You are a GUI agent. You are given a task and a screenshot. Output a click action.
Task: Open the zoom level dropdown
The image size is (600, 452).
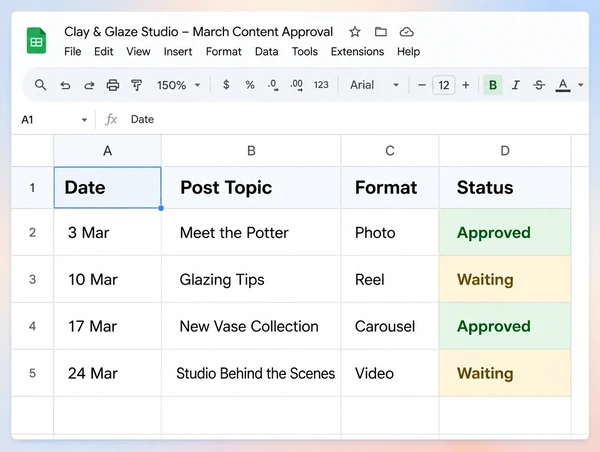coord(179,85)
